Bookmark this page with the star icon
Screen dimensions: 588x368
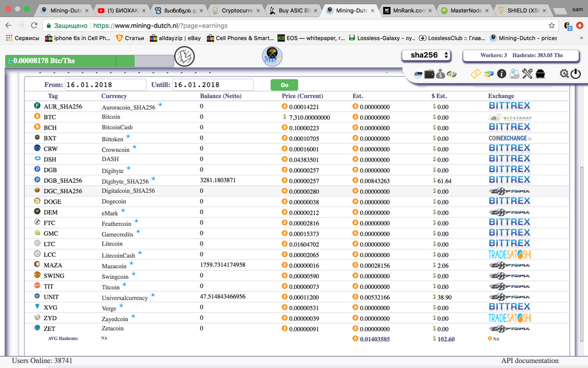(551, 25)
